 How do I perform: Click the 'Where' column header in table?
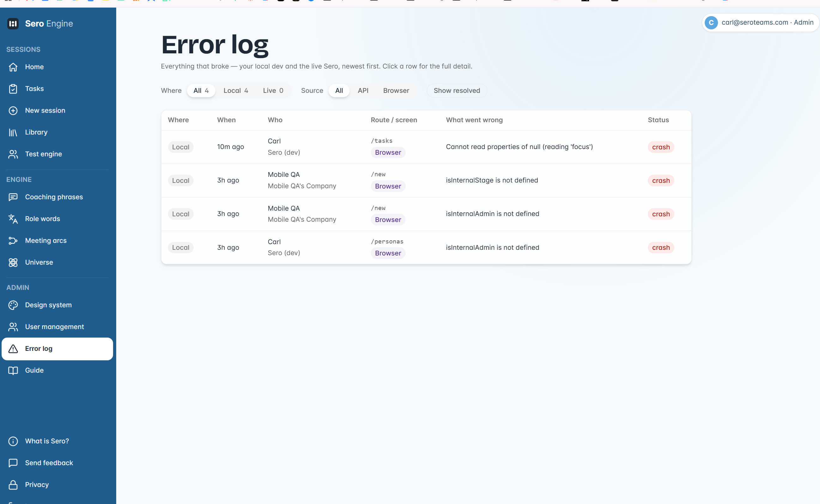pyautogui.click(x=178, y=120)
